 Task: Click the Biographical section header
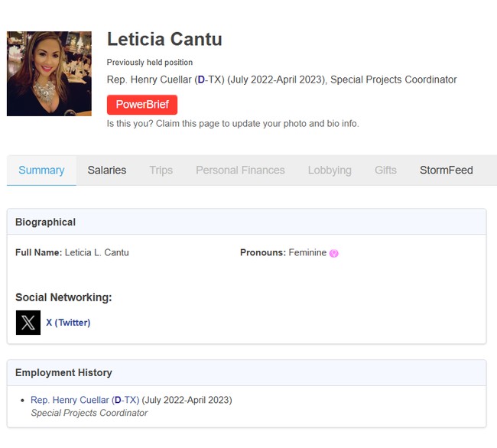pos(45,222)
